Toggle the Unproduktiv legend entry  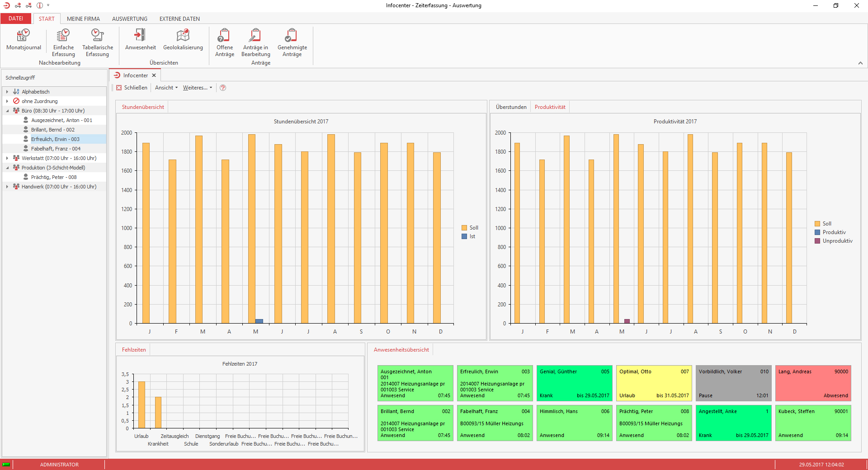pos(833,241)
